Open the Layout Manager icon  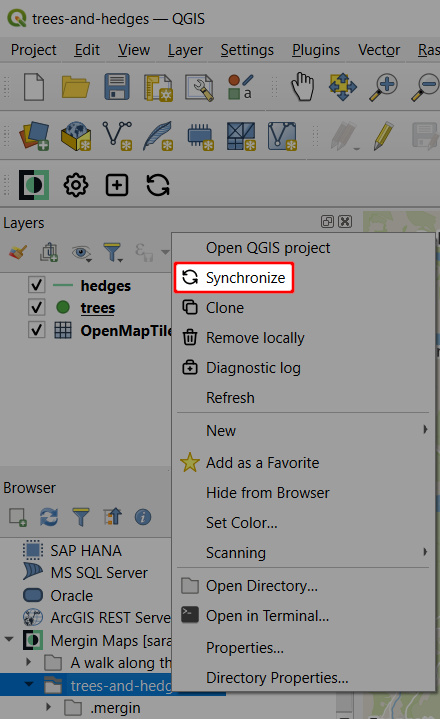tap(199, 87)
